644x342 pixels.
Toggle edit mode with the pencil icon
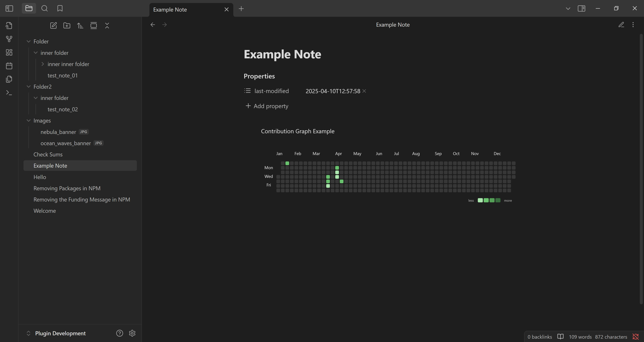tap(622, 24)
